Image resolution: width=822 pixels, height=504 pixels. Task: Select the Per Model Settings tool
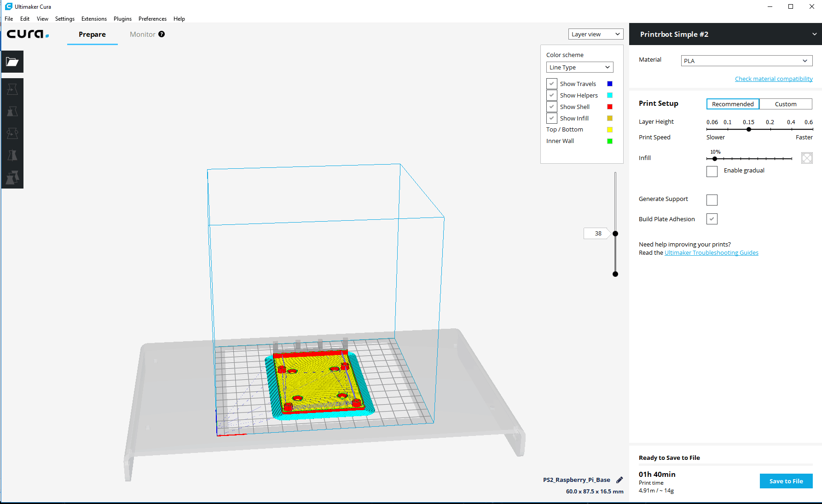click(x=12, y=178)
